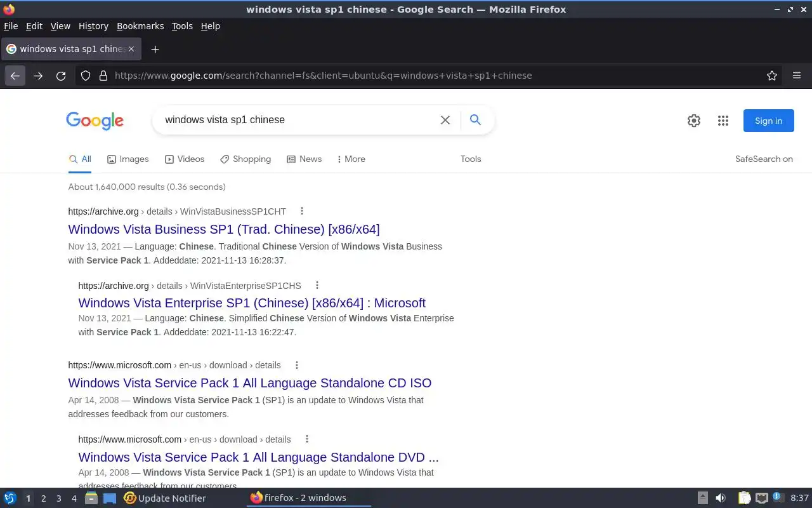Go back to the previous page
Viewport: 812px width, 508px height.
[x=15, y=76]
